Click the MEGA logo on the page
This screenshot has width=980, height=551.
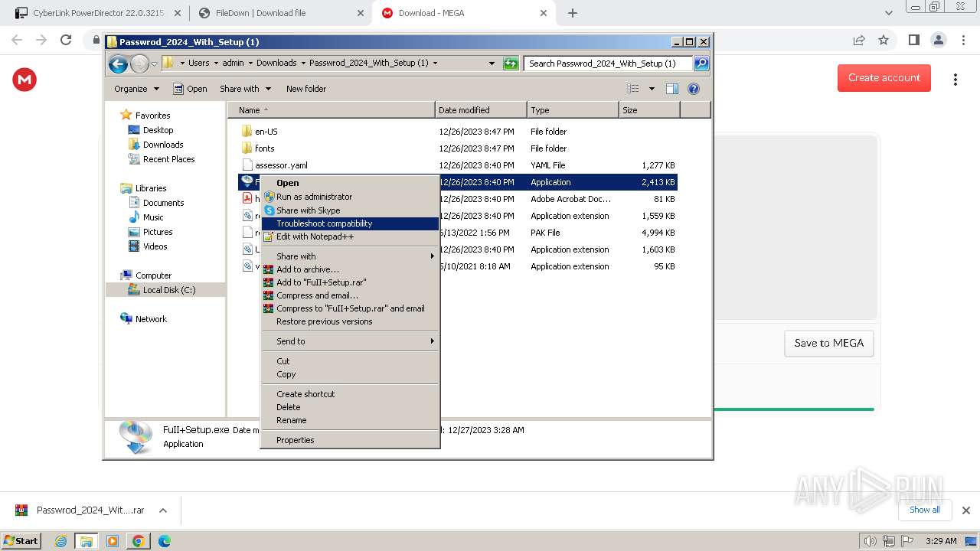[24, 79]
